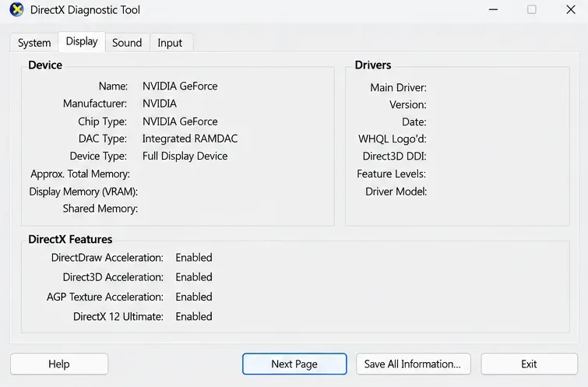Click the maximize window button
Viewport: 588px width, 387px height.
pyautogui.click(x=532, y=9)
